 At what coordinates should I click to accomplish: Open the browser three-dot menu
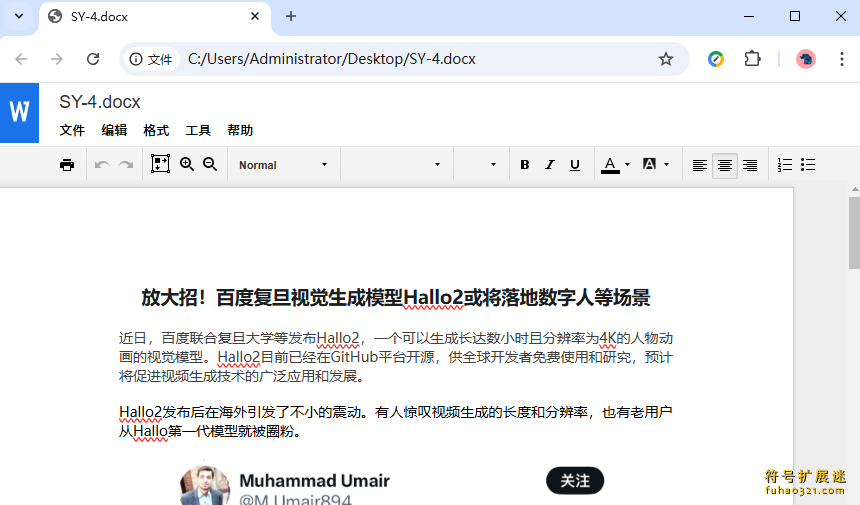[842, 59]
